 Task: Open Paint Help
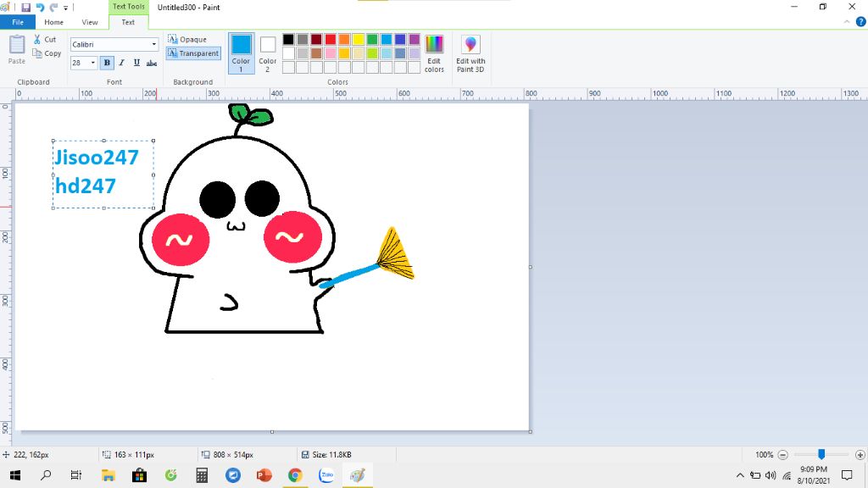860,22
